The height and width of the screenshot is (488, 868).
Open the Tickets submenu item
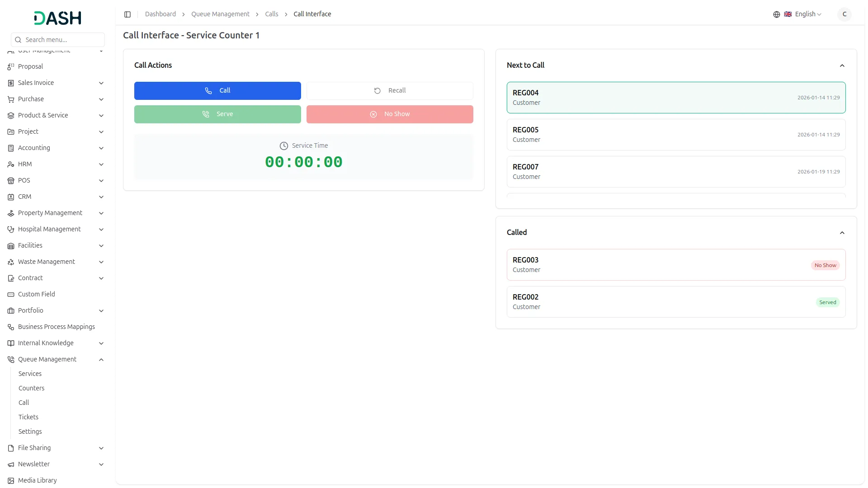[x=28, y=417]
